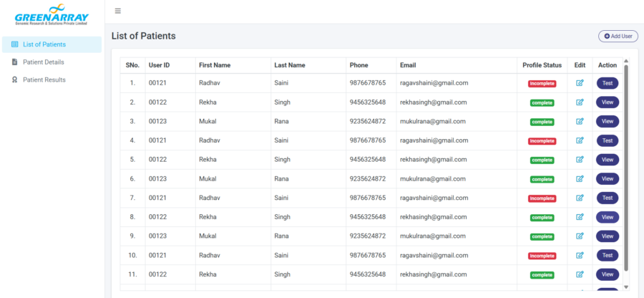Click the Add User button

coord(618,36)
